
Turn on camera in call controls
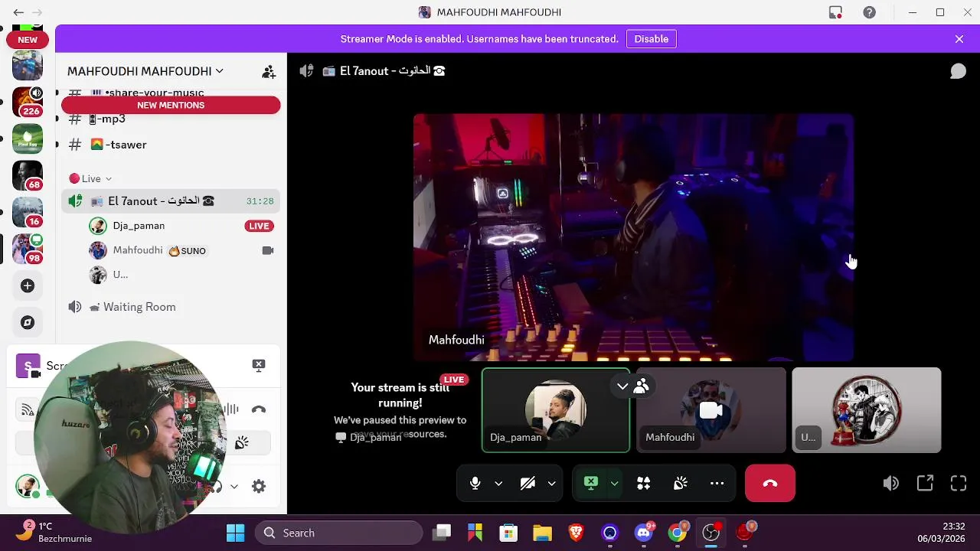click(x=528, y=483)
